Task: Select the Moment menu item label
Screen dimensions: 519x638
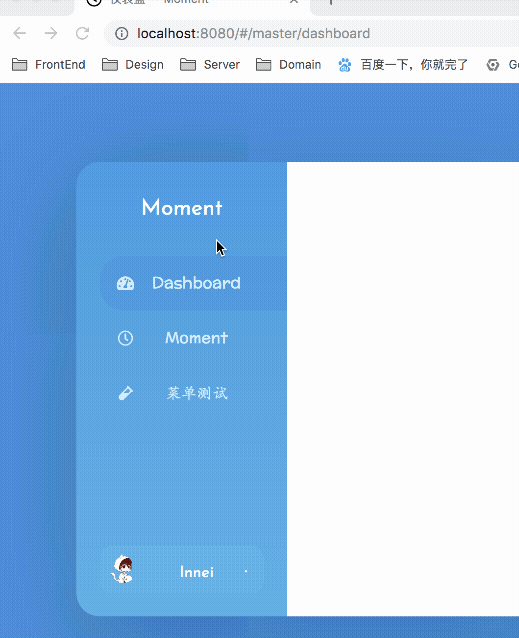Action: (196, 338)
